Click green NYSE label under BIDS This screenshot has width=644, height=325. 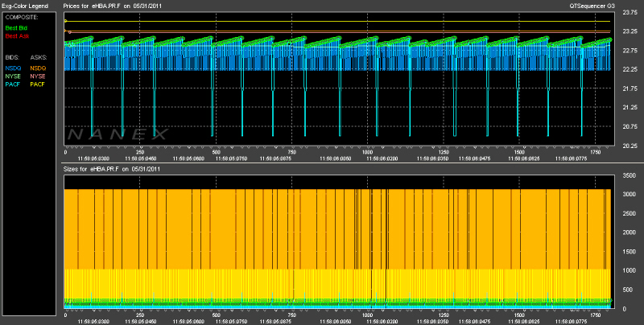click(13, 76)
